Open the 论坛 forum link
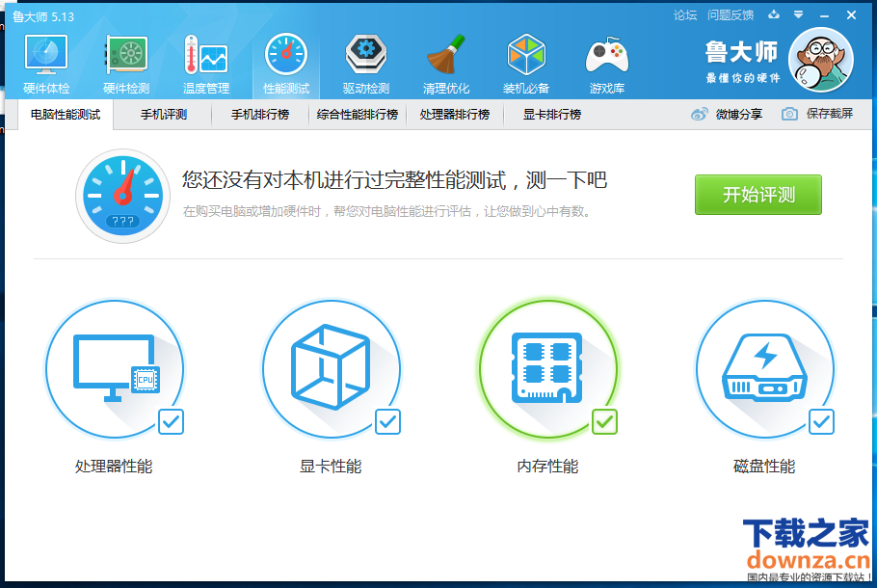The width and height of the screenshot is (877, 588). coord(685,15)
